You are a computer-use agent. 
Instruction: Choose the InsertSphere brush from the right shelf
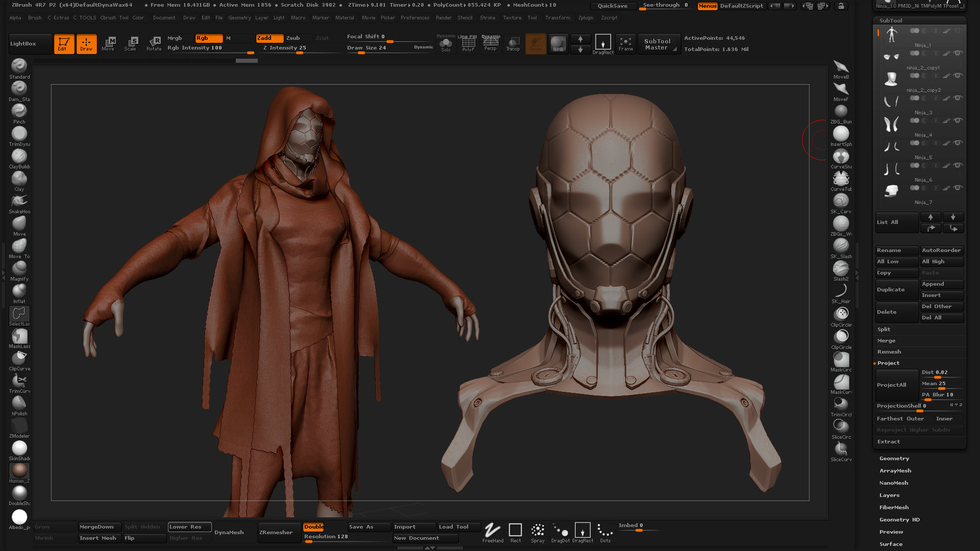click(x=841, y=134)
